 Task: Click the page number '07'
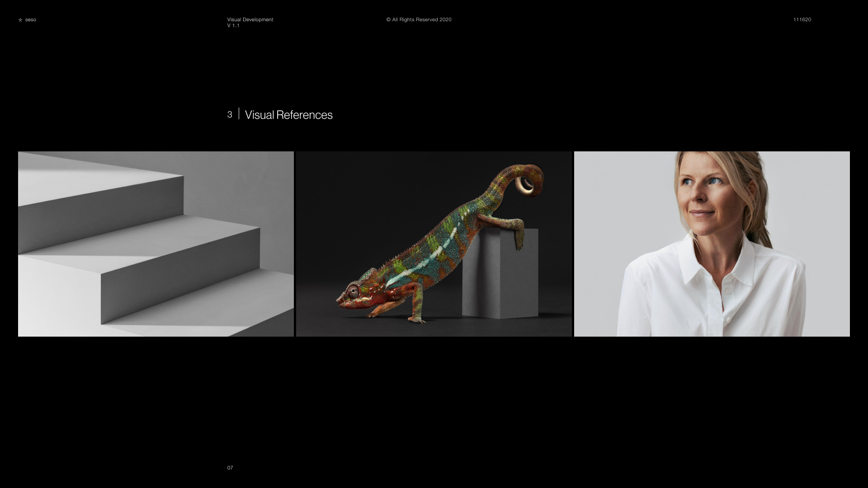230,468
